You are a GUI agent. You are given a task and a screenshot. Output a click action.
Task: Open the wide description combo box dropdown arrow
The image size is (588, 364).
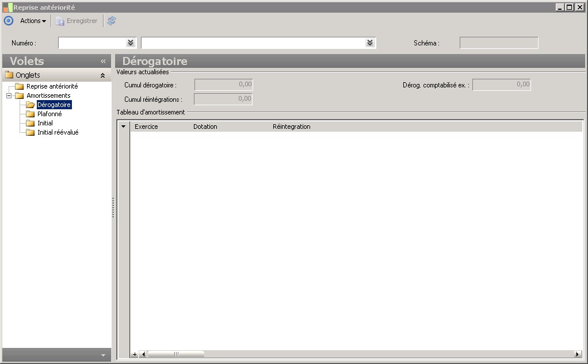point(370,43)
